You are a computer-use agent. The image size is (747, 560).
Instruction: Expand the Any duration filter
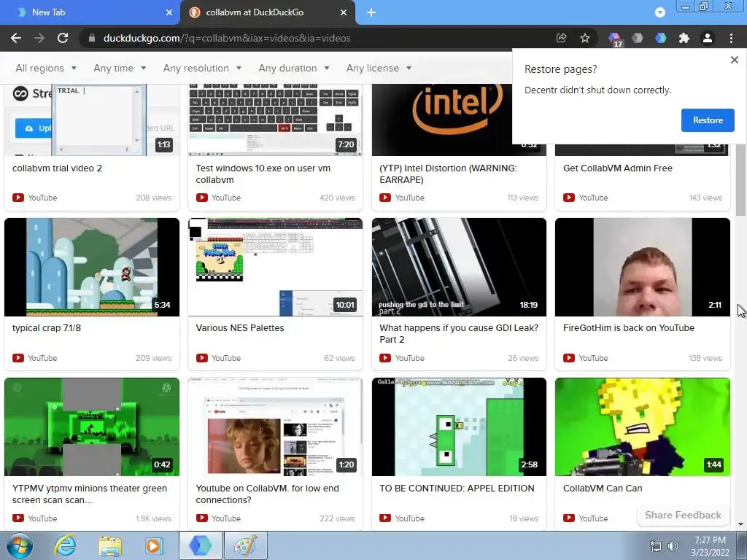[x=293, y=68]
